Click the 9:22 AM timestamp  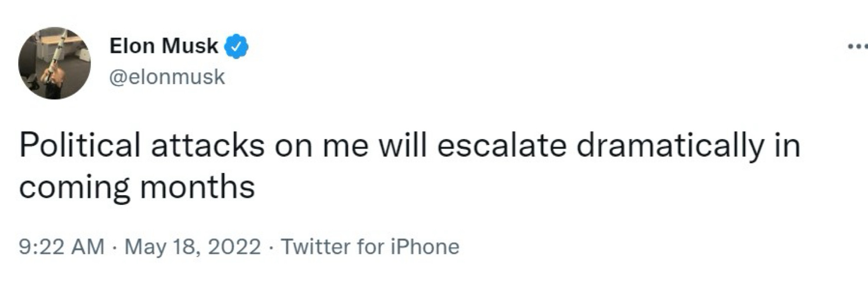tap(61, 247)
